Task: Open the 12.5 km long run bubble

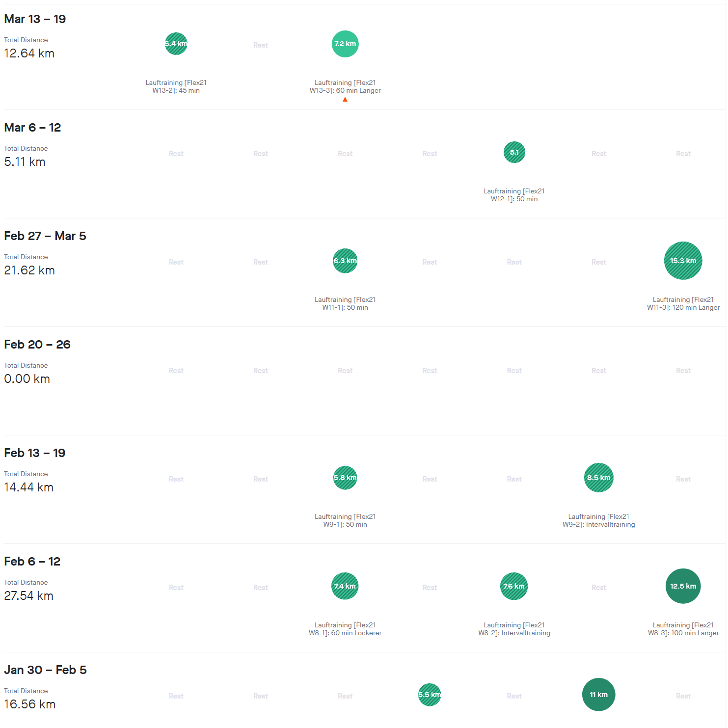Action: click(683, 586)
